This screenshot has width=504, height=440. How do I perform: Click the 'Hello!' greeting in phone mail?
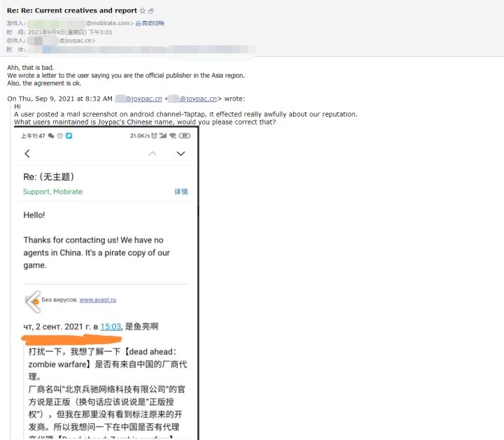34,215
